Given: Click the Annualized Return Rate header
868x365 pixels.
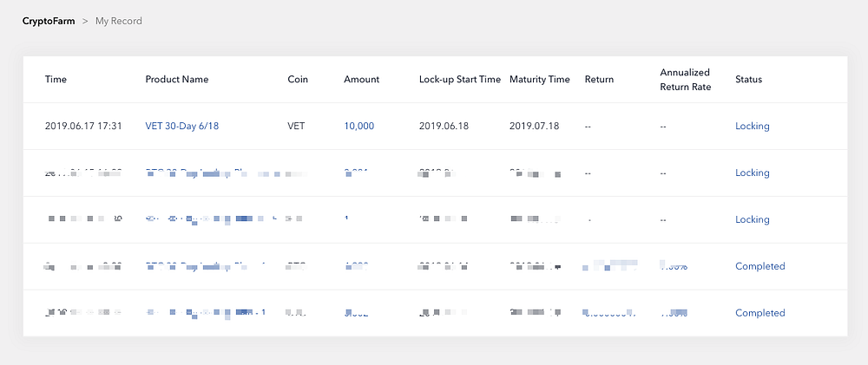Looking at the screenshot, I should [686, 80].
